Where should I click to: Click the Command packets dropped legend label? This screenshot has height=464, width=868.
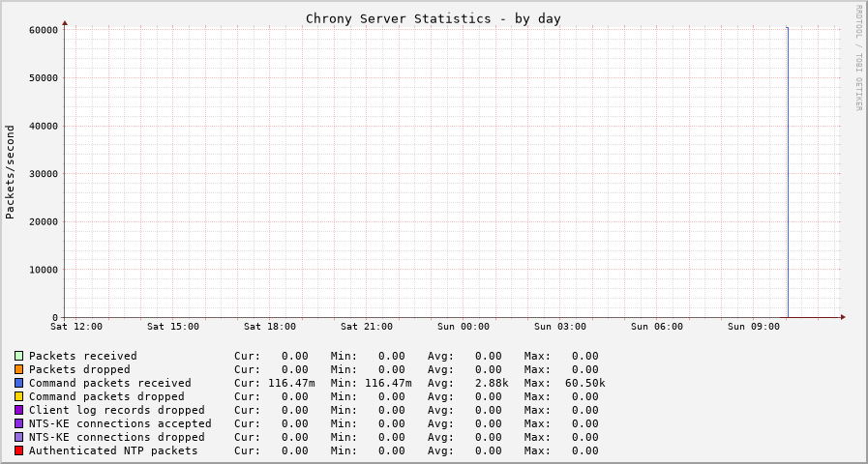coord(106,396)
